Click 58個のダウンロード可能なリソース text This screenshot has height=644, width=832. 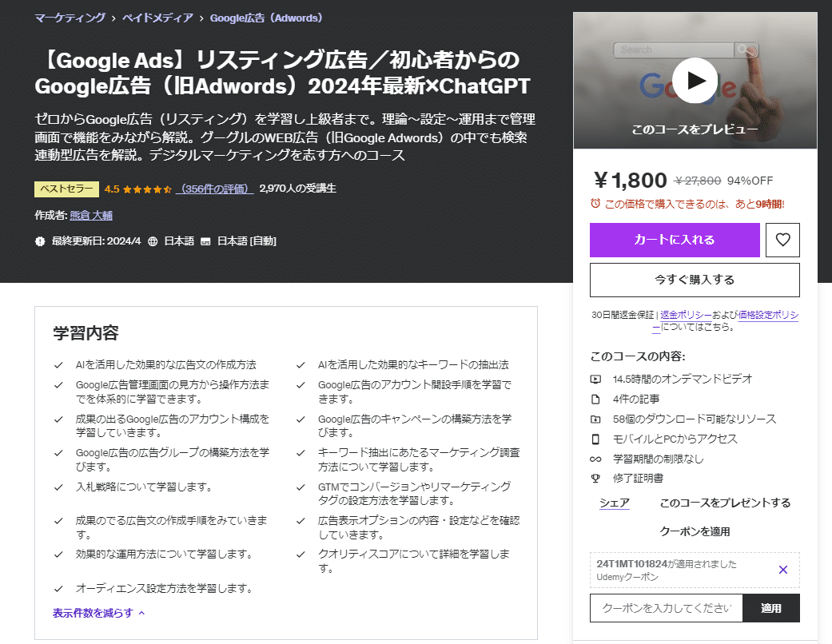[x=694, y=419]
